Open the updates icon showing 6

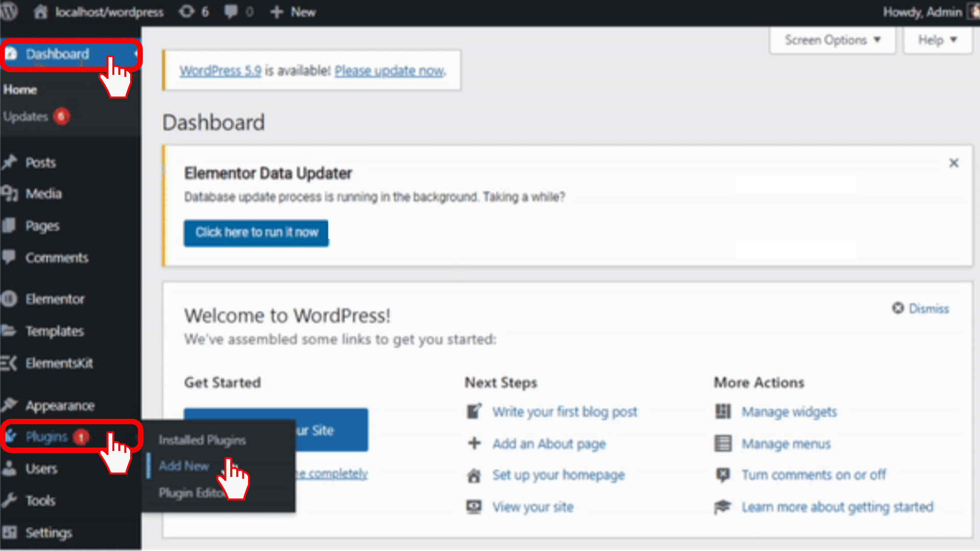[187, 11]
